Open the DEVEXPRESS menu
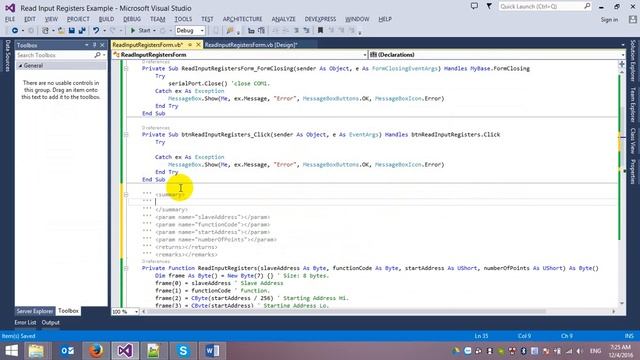This screenshot has width=640, height=360. point(320,19)
